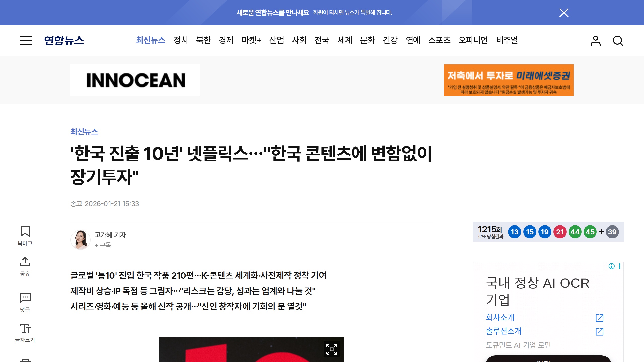Click the ad info icon

(x=612, y=266)
